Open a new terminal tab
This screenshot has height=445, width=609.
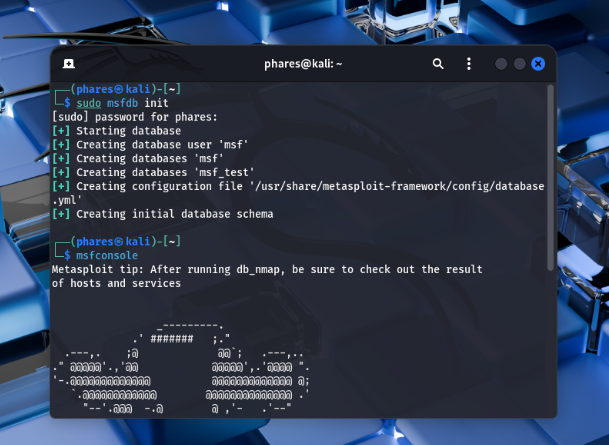69,64
